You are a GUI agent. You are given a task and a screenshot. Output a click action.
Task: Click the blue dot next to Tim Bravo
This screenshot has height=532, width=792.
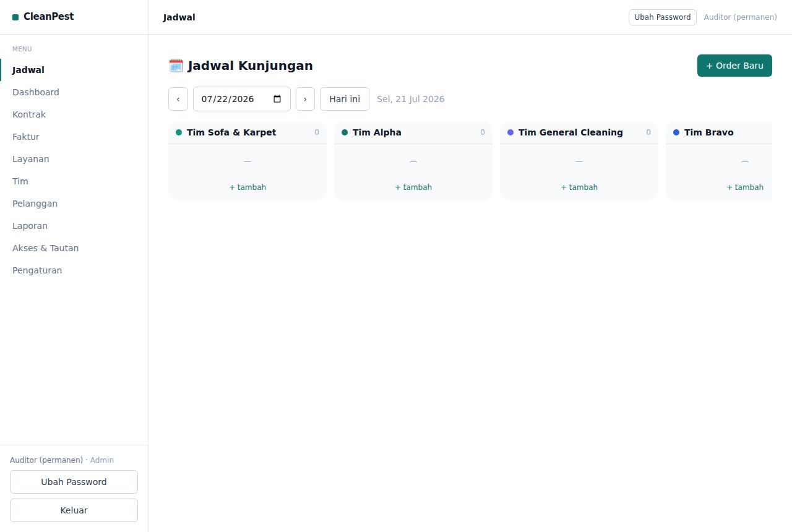point(676,132)
